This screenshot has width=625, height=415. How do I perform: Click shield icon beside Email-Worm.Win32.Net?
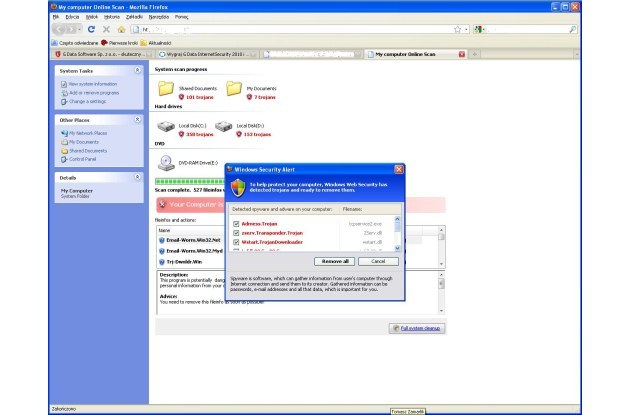pos(162,240)
